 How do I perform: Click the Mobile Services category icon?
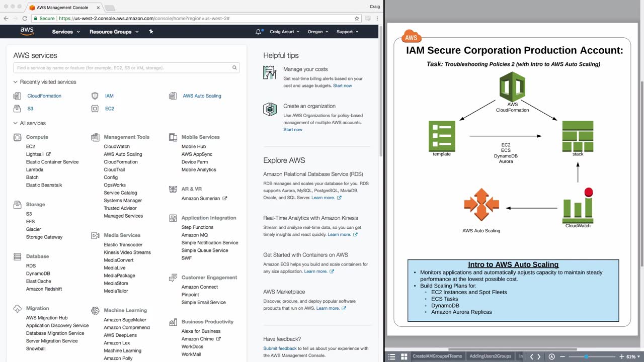[x=173, y=137]
